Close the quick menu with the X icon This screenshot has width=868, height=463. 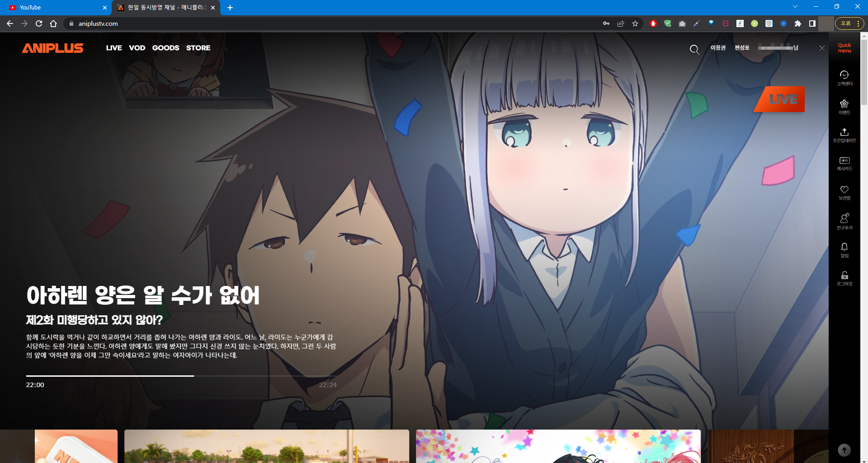point(822,48)
